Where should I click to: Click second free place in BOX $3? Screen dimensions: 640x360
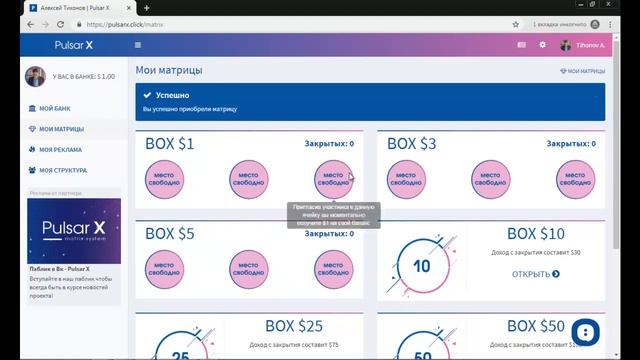coord(491,179)
